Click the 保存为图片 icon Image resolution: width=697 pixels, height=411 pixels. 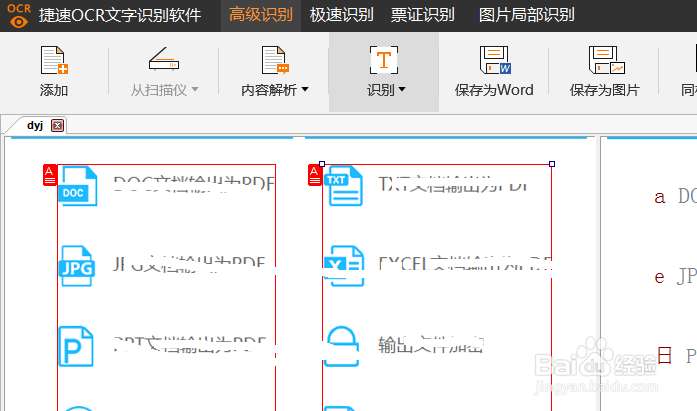coord(606,60)
